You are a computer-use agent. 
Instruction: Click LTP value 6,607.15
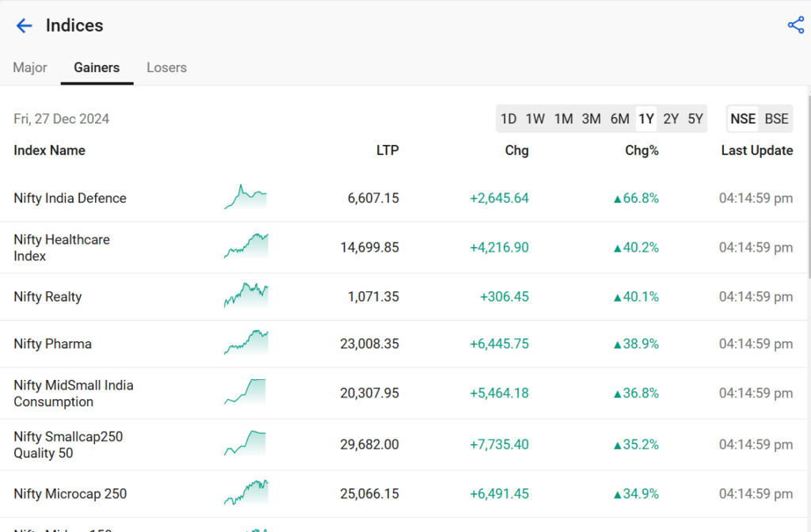point(374,198)
